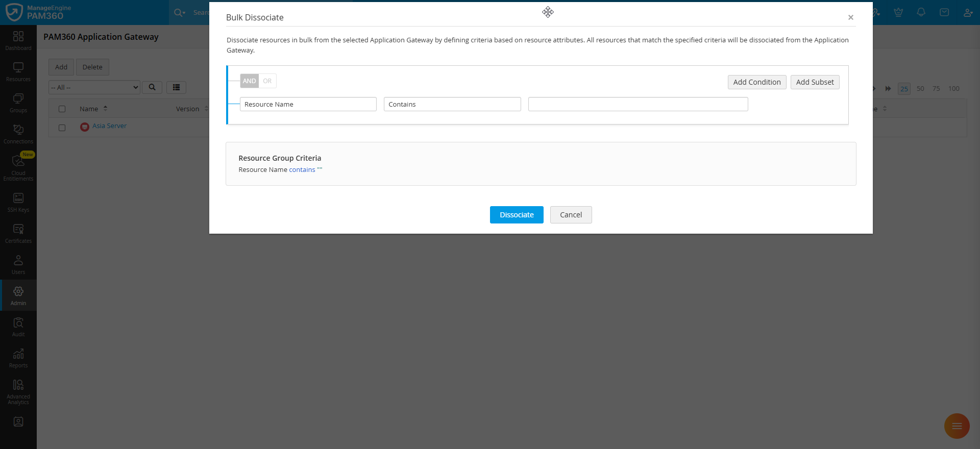This screenshot has height=449, width=980.
Task: Set page size to 75
Action: point(936,89)
